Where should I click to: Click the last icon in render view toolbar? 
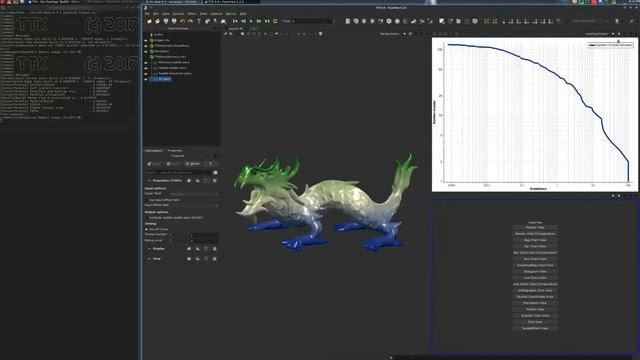tap(320, 34)
